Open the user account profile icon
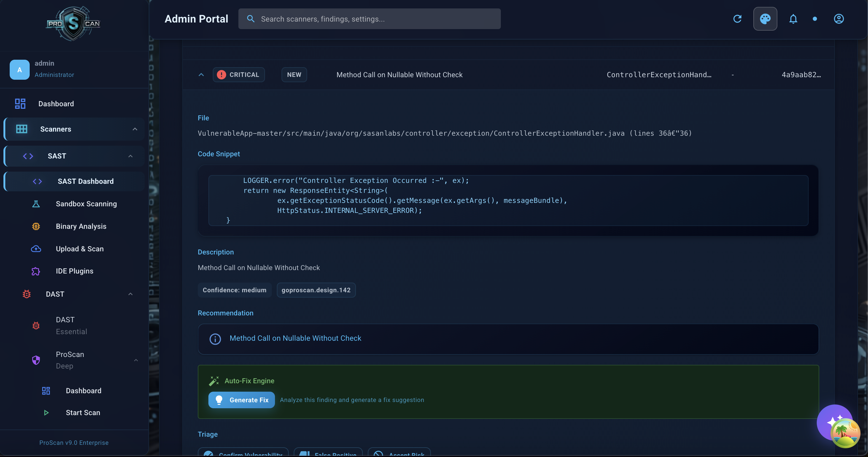The height and width of the screenshot is (457, 868). click(838, 19)
